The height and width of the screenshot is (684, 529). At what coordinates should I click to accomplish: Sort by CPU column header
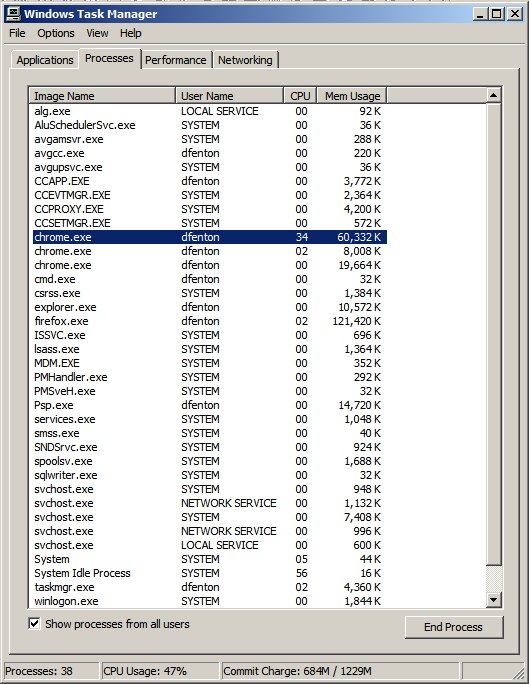pos(300,96)
